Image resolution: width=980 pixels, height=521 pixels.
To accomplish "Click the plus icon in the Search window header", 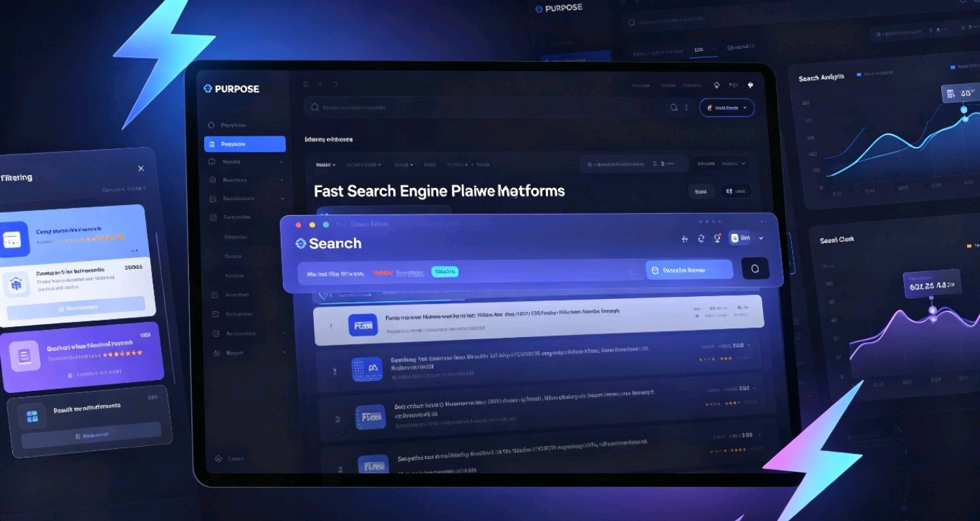I will pos(685,239).
